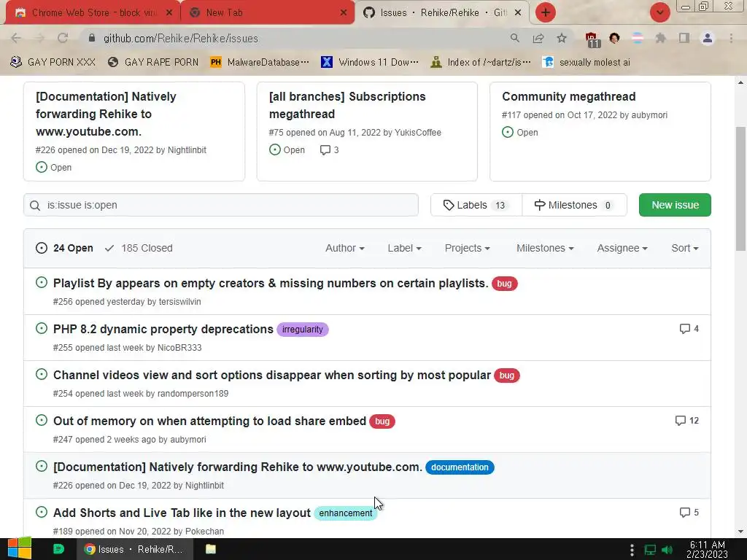Open the Extensions puzzle icon

(x=660, y=38)
